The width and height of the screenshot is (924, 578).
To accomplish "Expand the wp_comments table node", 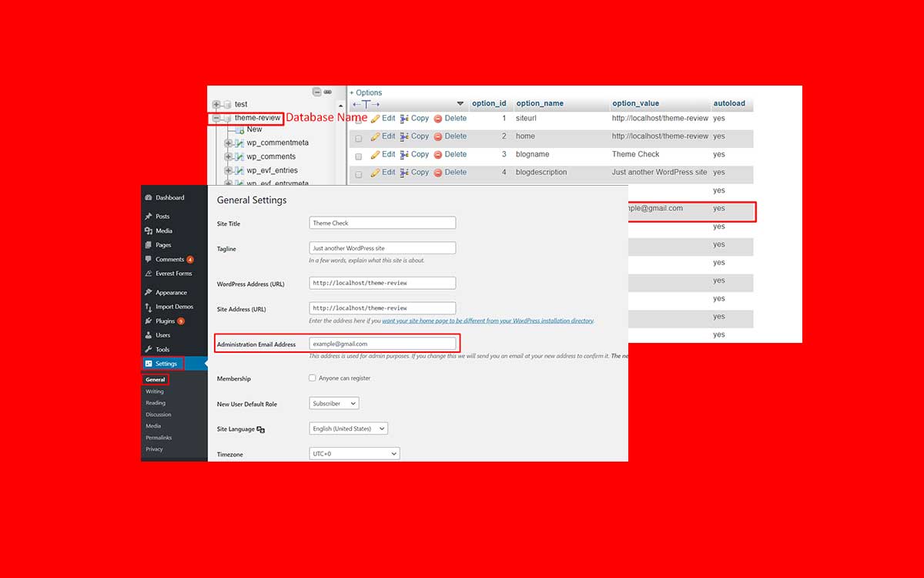I will (228, 157).
